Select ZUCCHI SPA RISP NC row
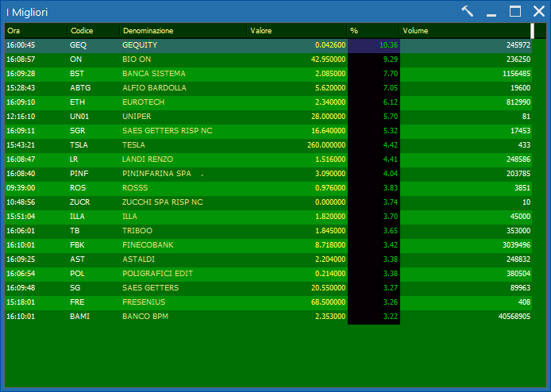551x392 pixels. pyautogui.click(x=162, y=202)
